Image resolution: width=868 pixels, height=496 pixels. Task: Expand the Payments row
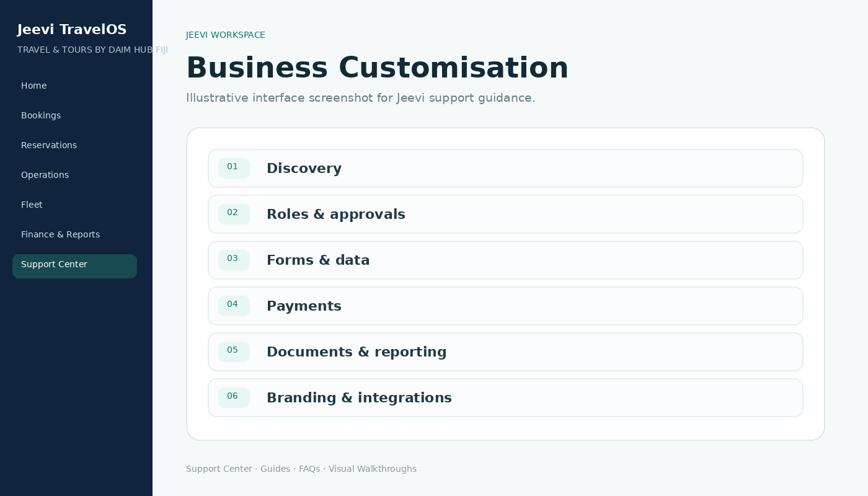tap(505, 306)
